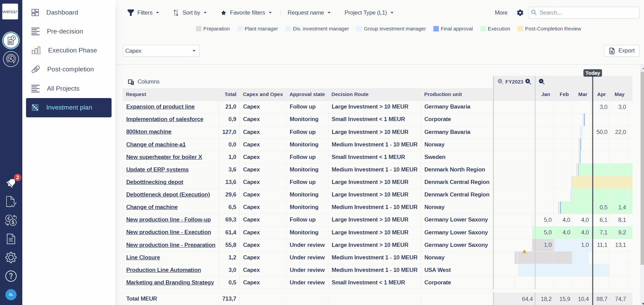
Task: Open the Pre-decision menu item
Action: 69,31
